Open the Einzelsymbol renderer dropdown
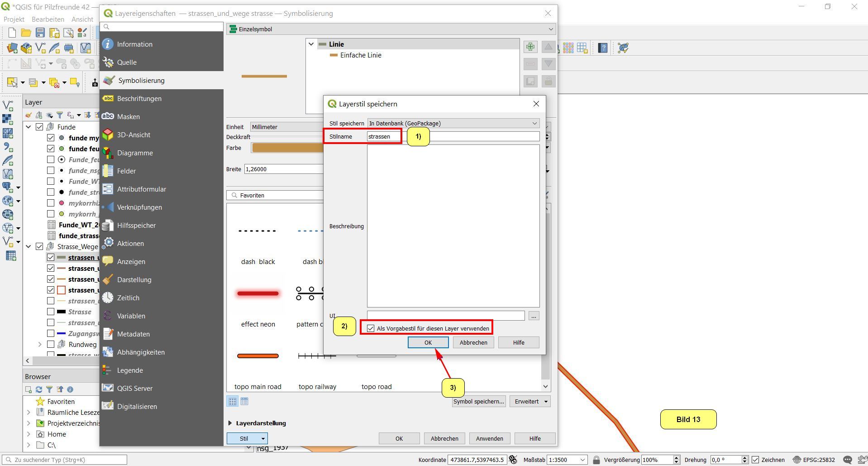 coord(391,29)
